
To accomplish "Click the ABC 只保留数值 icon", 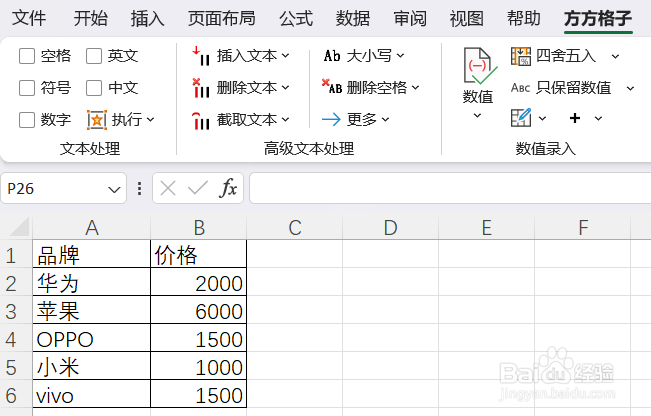I will pyautogui.click(x=520, y=88).
